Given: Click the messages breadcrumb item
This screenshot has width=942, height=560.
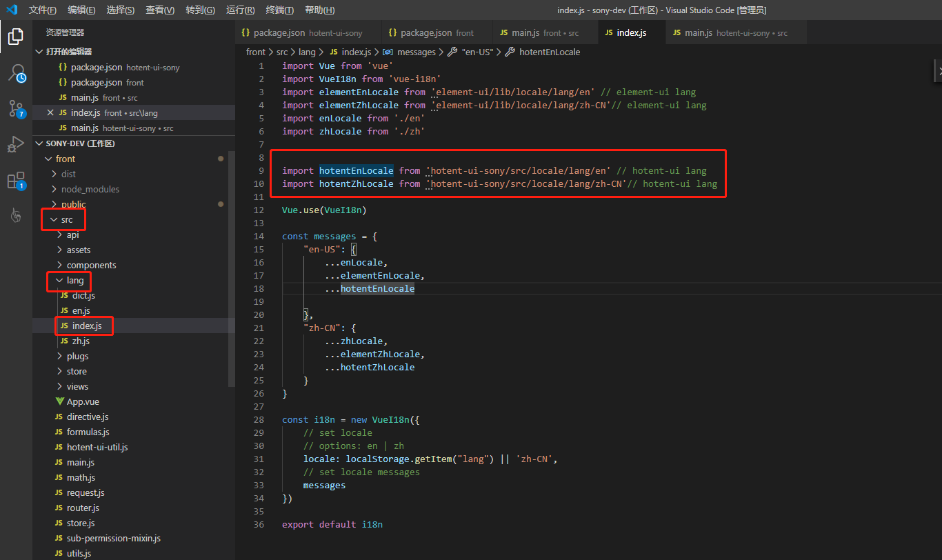Looking at the screenshot, I should tap(417, 52).
